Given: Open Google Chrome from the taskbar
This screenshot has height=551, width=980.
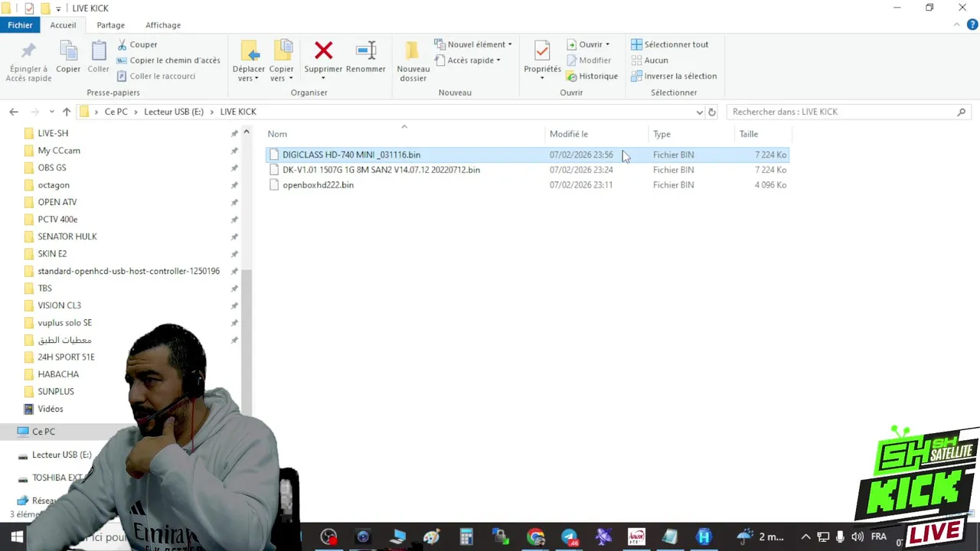Looking at the screenshot, I should tap(536, 537).
